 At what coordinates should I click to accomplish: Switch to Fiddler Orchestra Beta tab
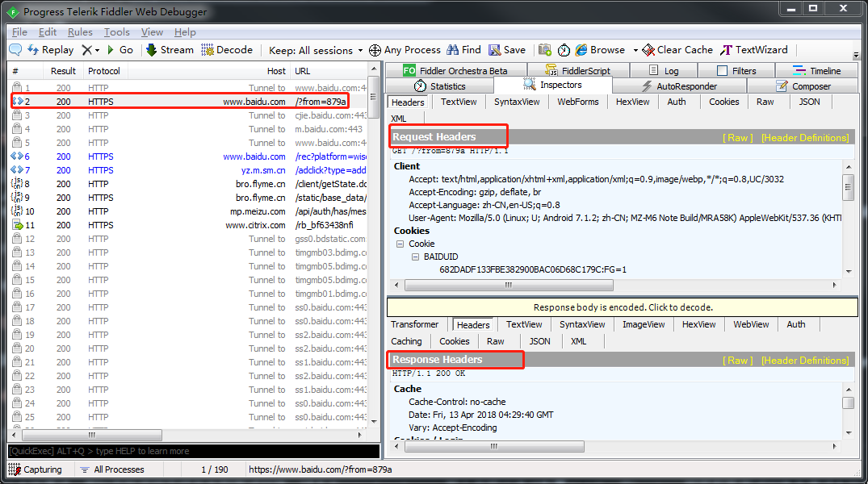tap(455, 70)
